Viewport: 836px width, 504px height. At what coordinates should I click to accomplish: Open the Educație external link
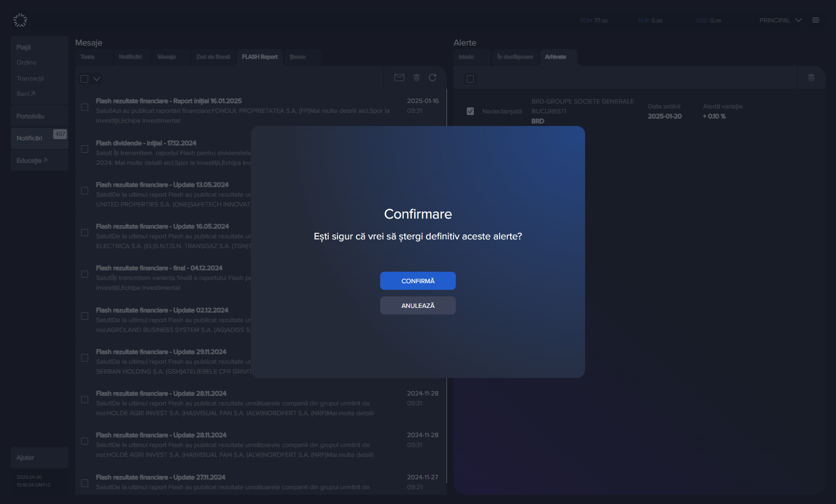click(39, 161)
